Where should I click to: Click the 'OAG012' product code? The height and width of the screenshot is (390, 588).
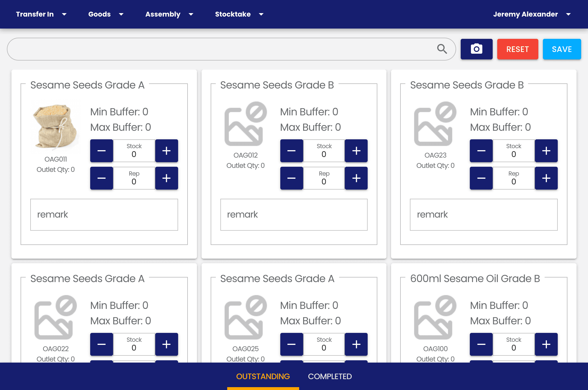(245, 155)
